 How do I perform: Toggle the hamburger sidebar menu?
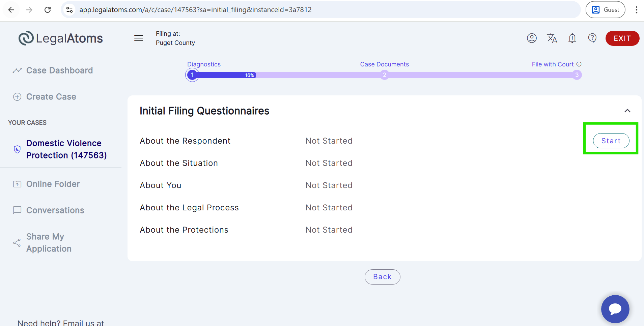pyautogui.click(x=139, y=38)
